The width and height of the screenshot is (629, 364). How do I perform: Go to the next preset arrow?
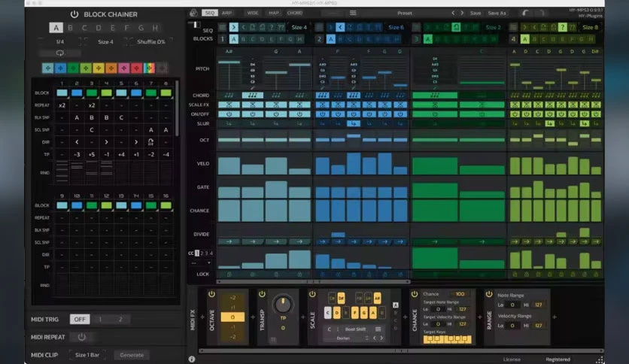pos(462,13)
